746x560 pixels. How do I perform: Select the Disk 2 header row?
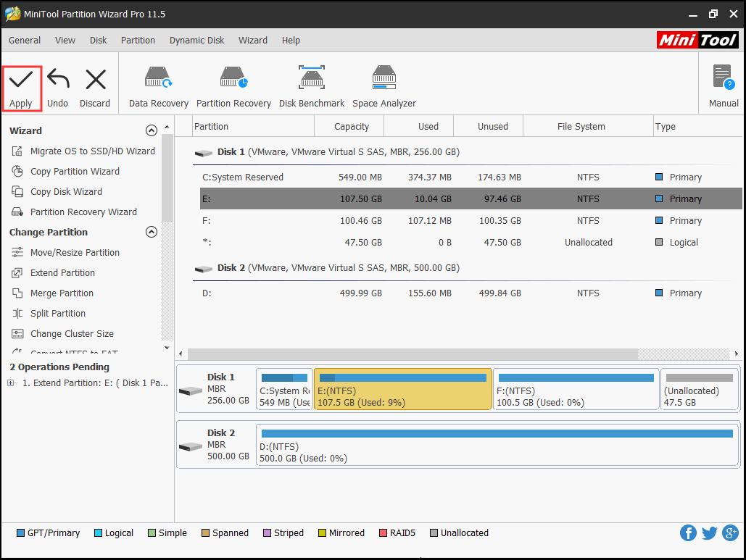[x=468, y=268]
